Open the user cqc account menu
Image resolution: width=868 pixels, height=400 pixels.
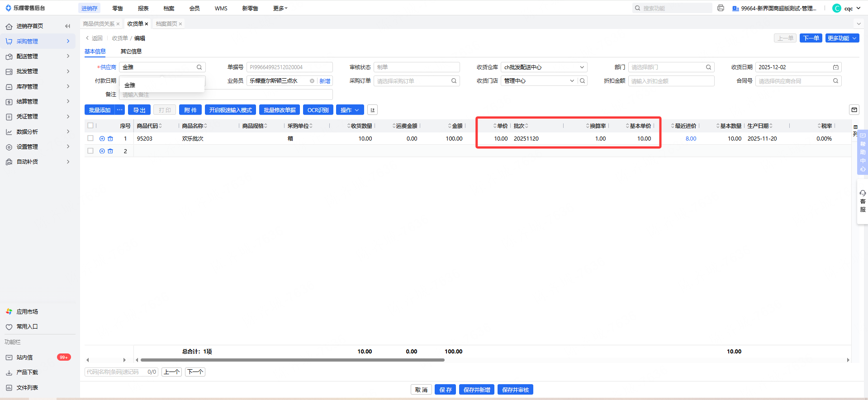coord(846,8)
